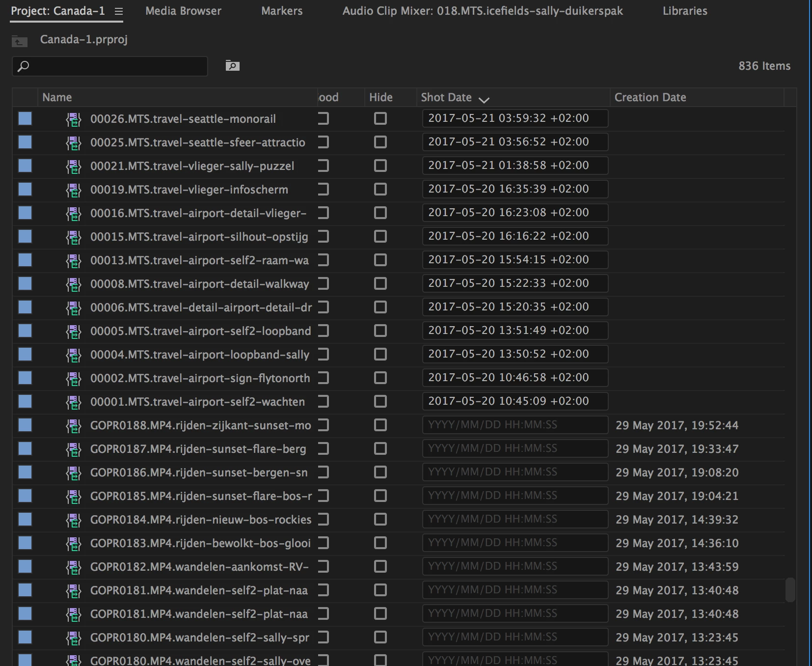This screenshot has width=812, height=666.
Task: Sort by the Good column header
Action: point(328,97)
